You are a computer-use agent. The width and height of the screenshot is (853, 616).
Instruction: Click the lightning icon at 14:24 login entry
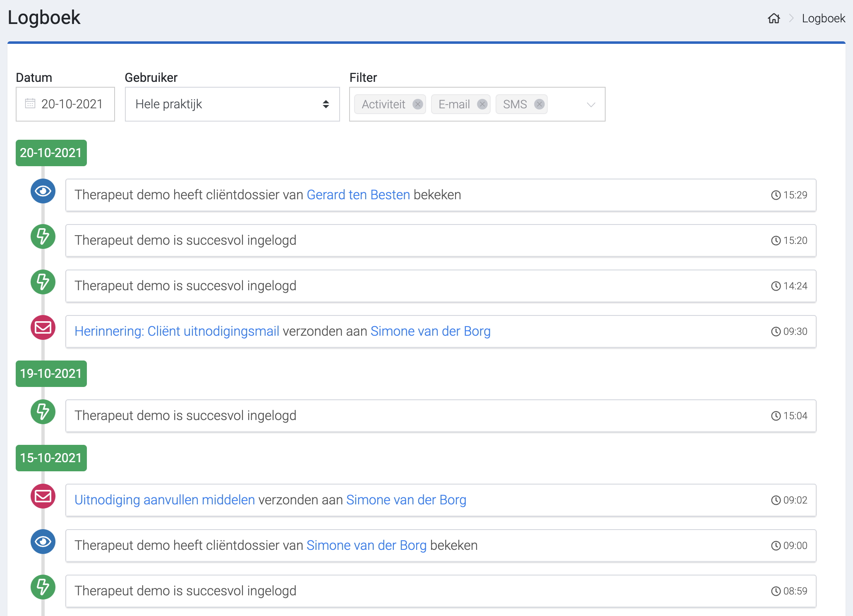pyautogui.click(x=43, y=282)
